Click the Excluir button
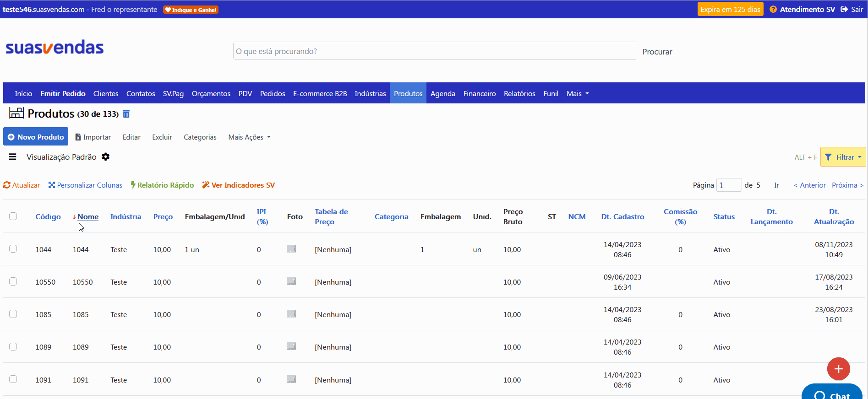Viewport: 868px width, 399px height. tap(162, 137)
